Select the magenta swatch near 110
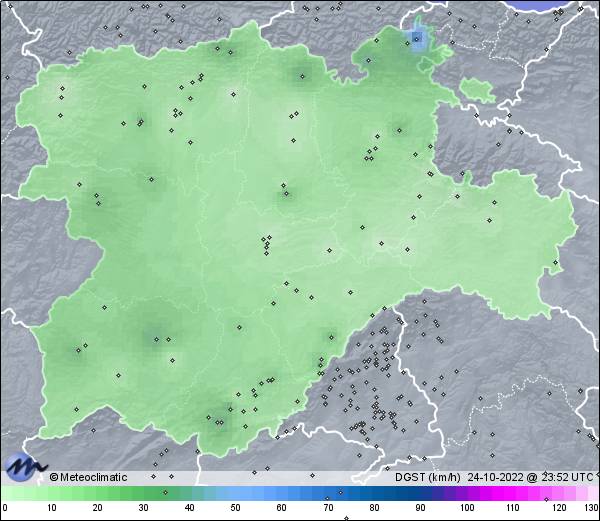 tap(512, 494)
